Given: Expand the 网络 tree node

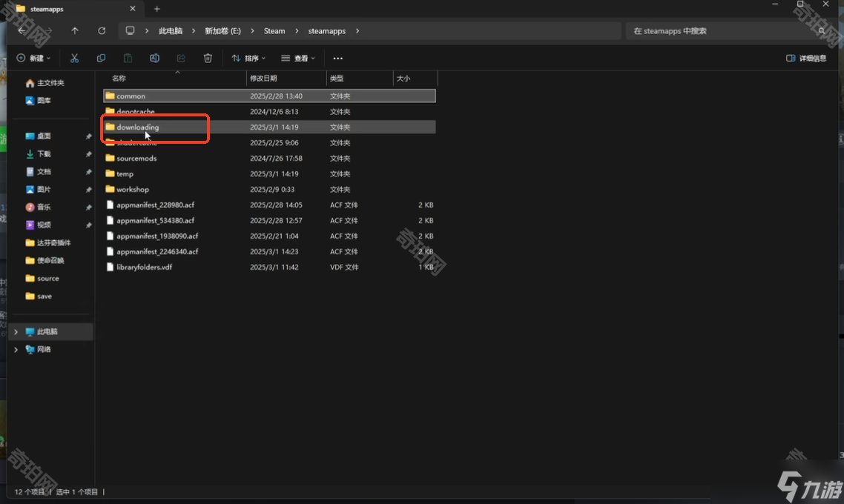Looking at the screenshot, I should pyautogui.click(x=16, y=350).
